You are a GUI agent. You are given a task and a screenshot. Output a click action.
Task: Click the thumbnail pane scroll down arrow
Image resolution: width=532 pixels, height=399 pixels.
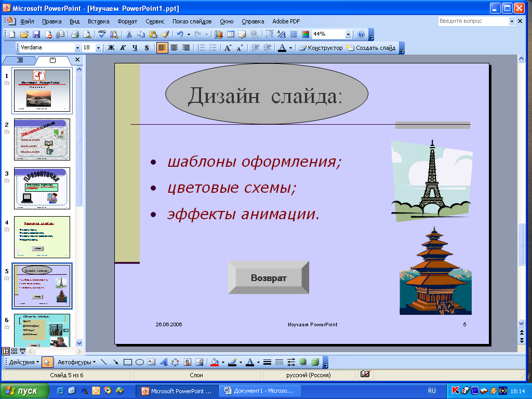coord(79,343)
